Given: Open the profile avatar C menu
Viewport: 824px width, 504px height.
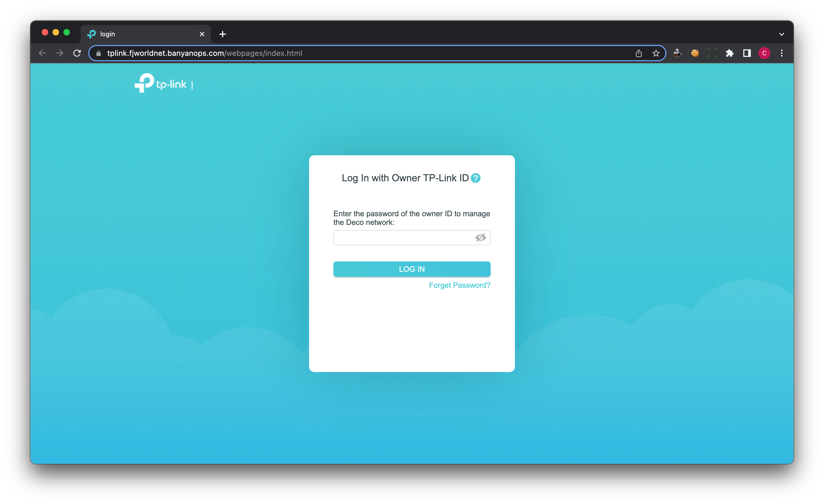Looking at the screenshot, I should tap(764, 53).
